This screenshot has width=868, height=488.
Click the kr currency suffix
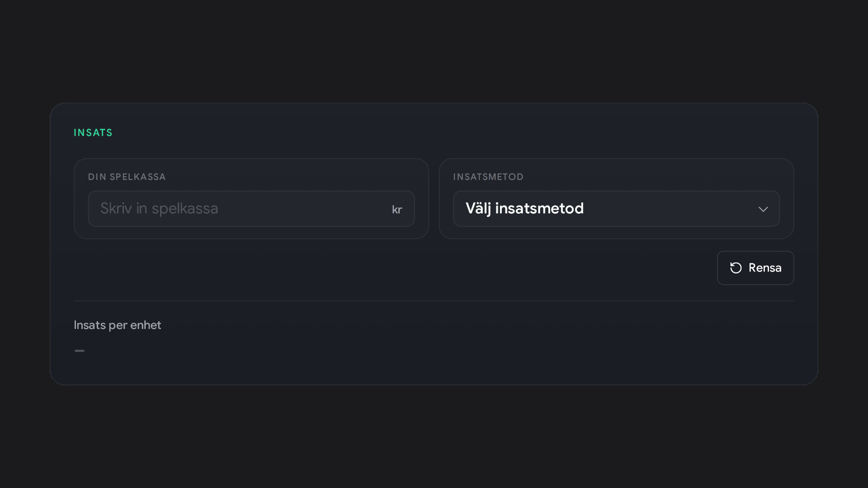tap(397, 210)
